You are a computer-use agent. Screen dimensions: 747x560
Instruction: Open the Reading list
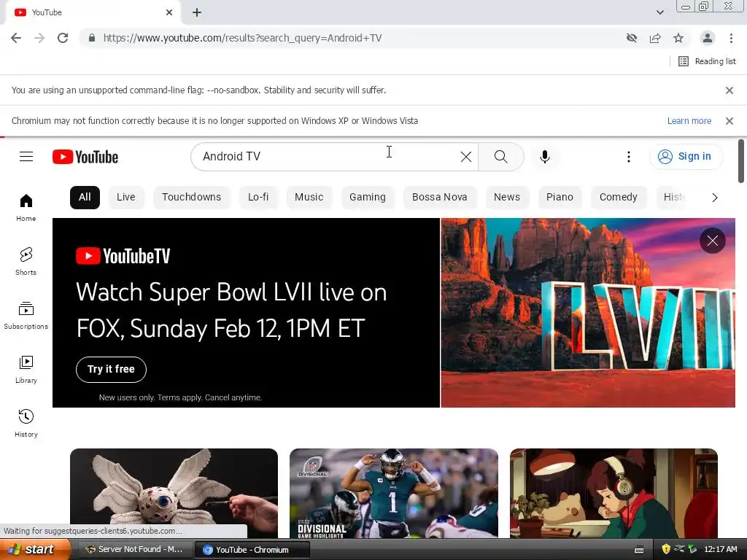pos(708,61)
